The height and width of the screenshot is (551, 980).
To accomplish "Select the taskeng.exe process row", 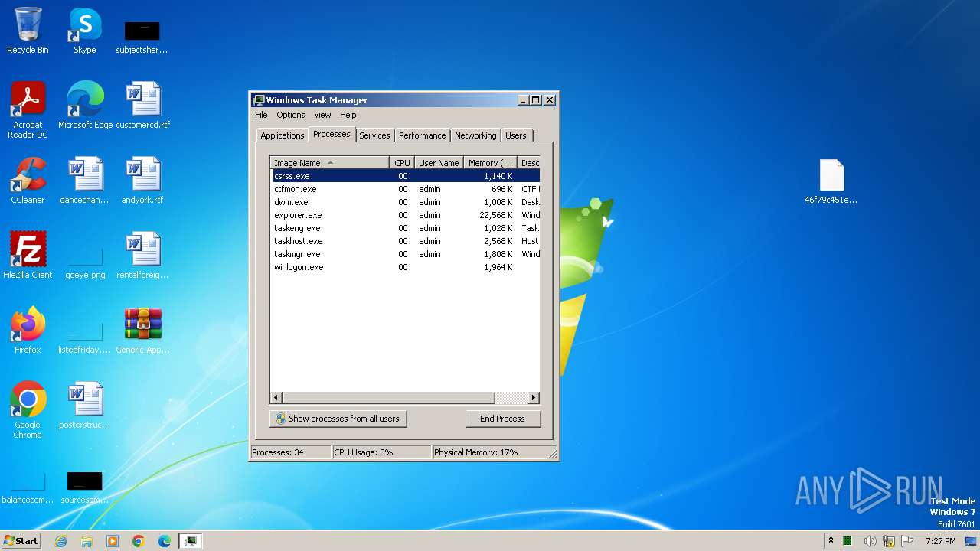I will 405,228.
